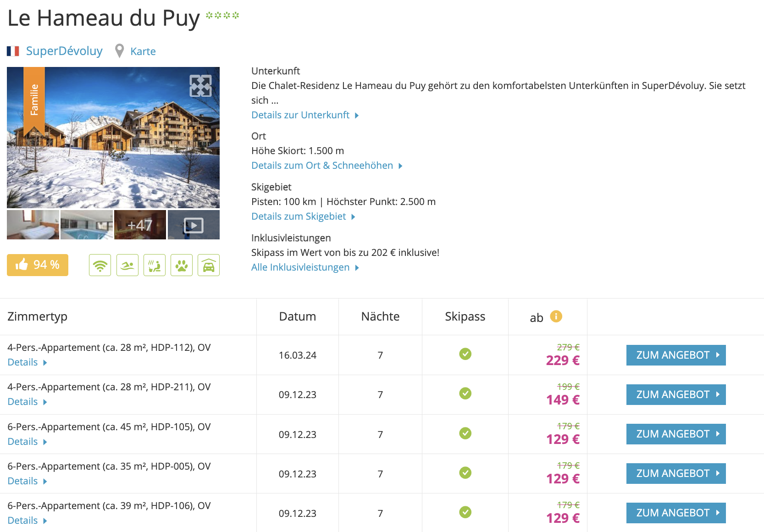Click skipass checkmark in HDP-112 row
The width and height of the screenshot is (764, 532).
click(465, 354)
